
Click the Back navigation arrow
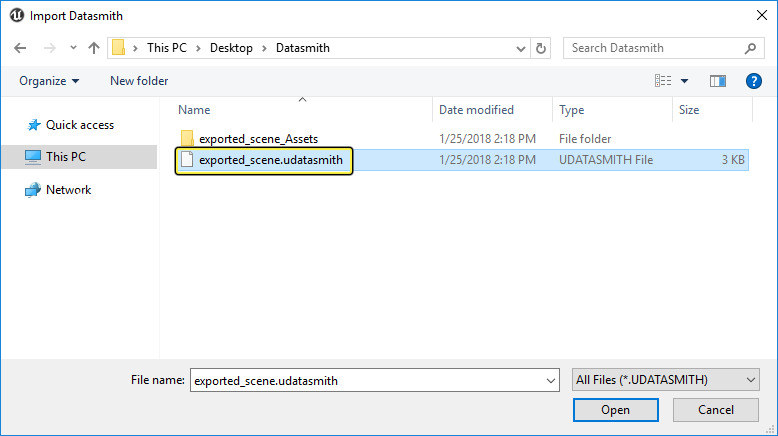coord(20,48)
